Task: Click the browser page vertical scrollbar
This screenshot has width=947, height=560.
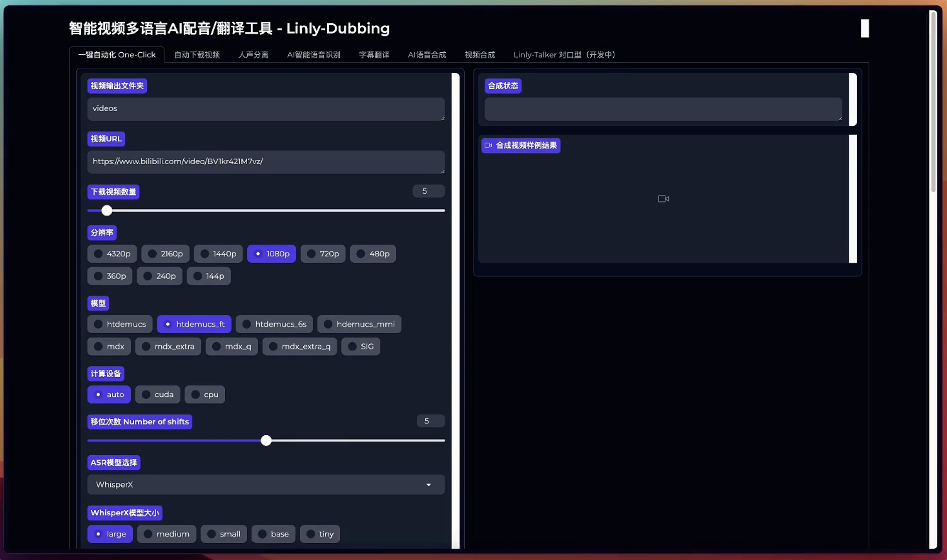Action: coord(933,102)
